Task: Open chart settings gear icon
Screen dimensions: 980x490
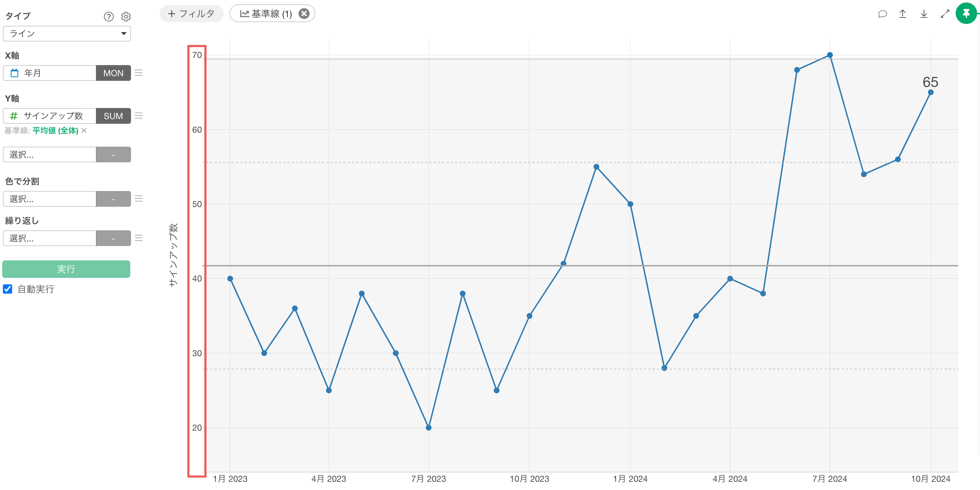Action: [x=126, y=16]
